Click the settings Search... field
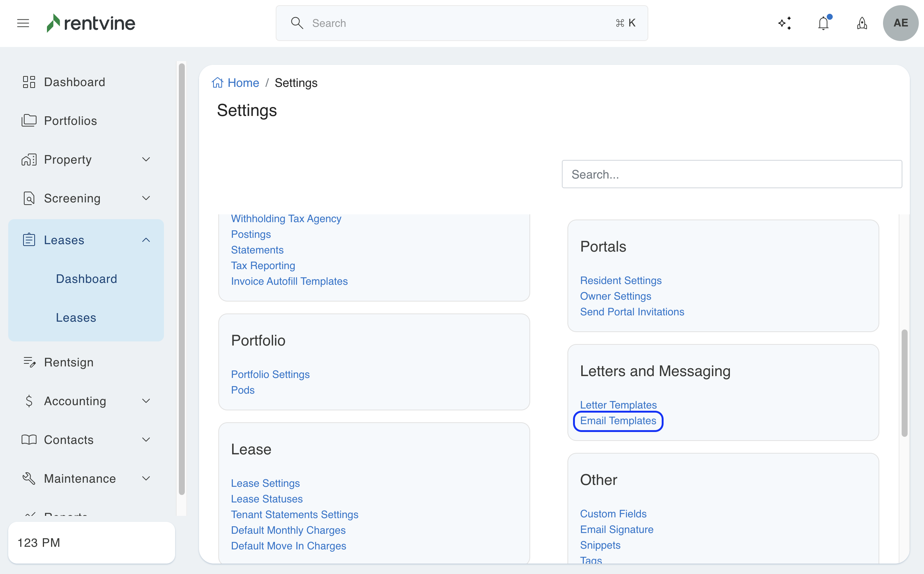 coord(731,174)
